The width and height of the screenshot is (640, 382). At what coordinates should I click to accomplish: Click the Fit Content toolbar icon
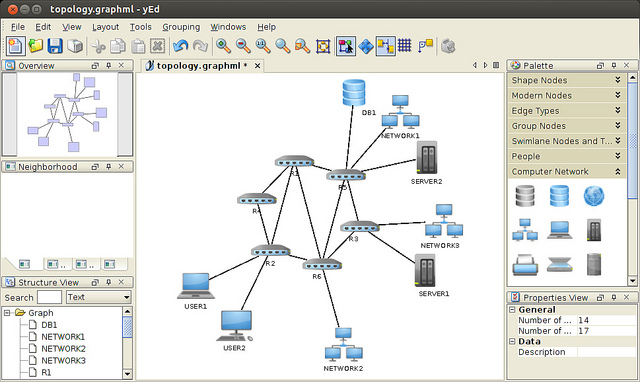click(x=323, y=46)
